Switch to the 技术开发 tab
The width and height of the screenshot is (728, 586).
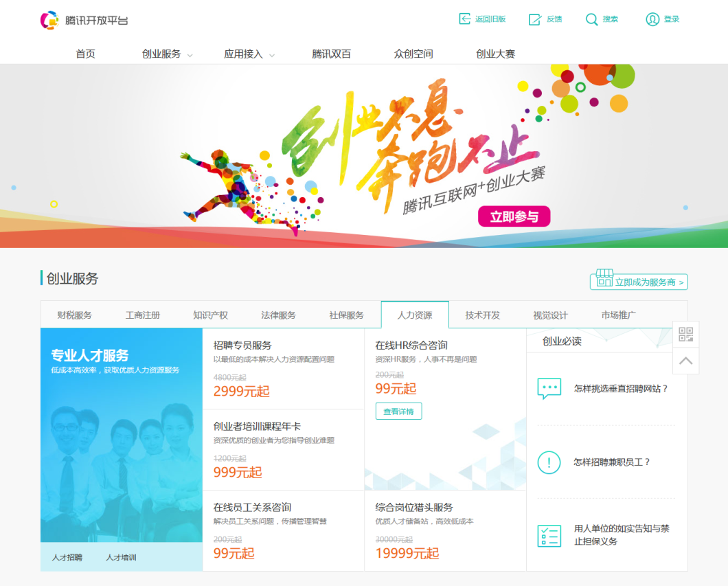pos(482,315)
